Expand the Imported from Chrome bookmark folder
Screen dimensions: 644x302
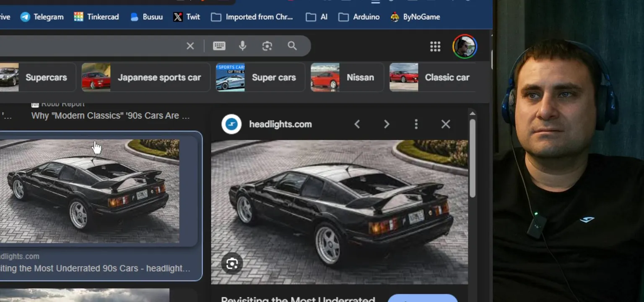click(252, 17)
